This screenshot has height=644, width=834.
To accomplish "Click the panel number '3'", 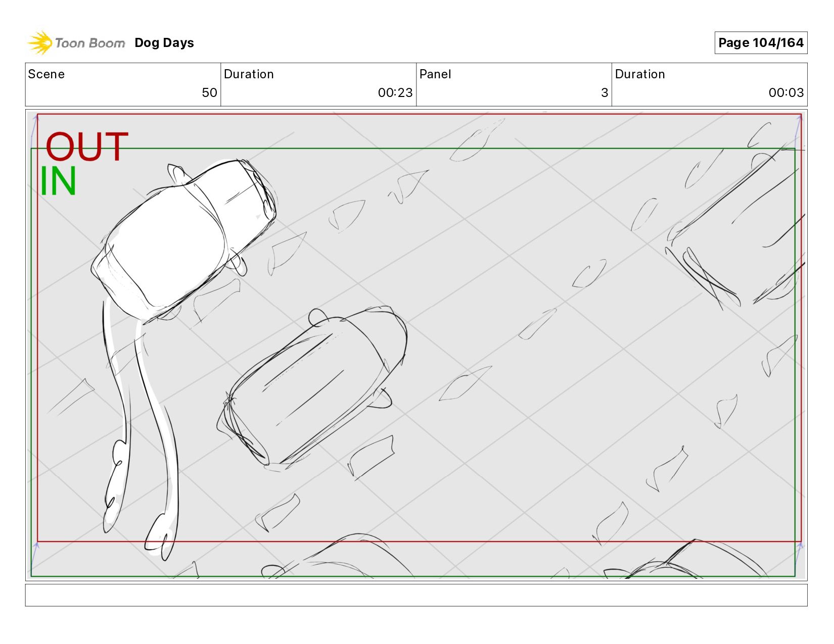I will (x=605, y=92).
